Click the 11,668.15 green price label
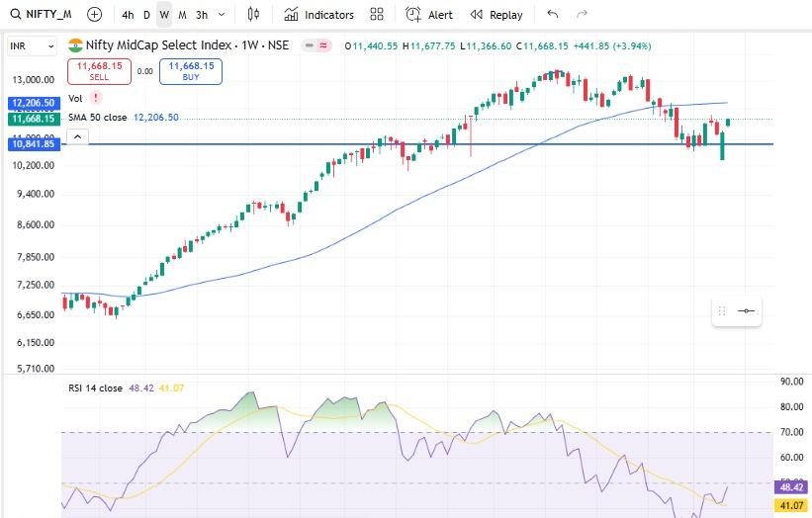This screenshot has height=518, width=812. [x=34, y=119]
